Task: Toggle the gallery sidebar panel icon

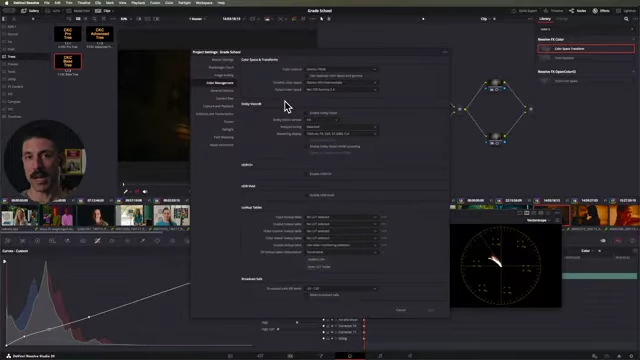Action: pos(4,19)
